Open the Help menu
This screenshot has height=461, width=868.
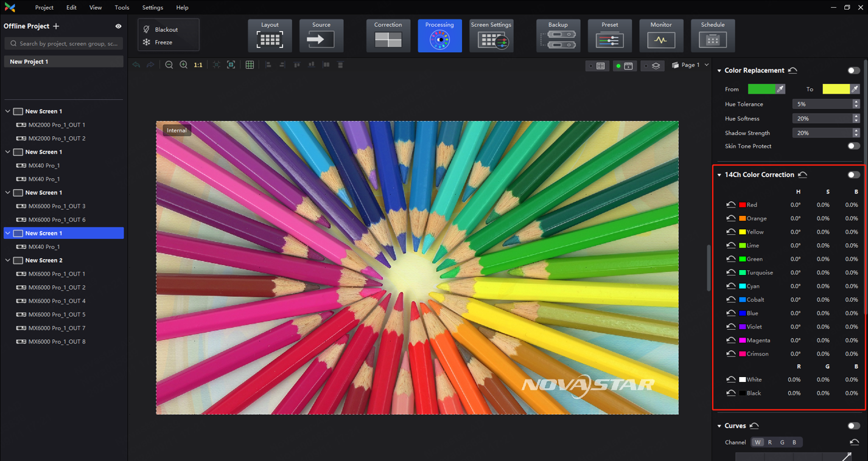[182, 7]
